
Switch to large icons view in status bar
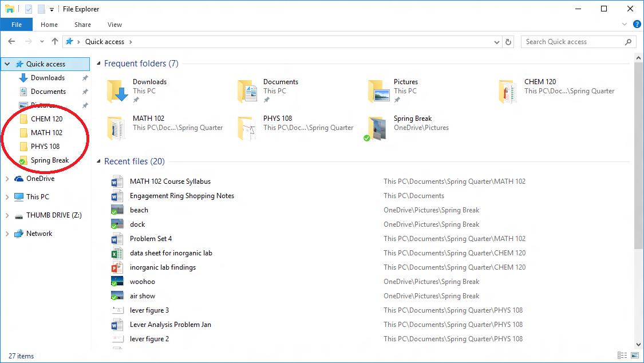[x=635, y=355]
